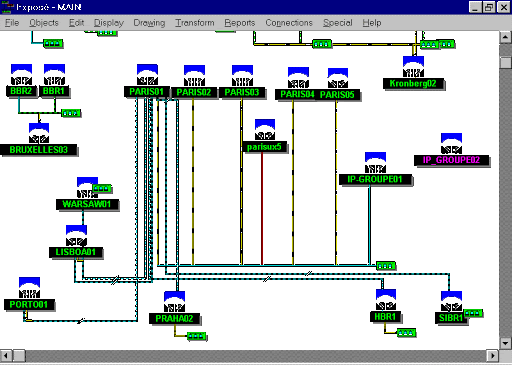Open the Objects menu
This screenshot has width=512, height=365.
[x=44, y=23]
